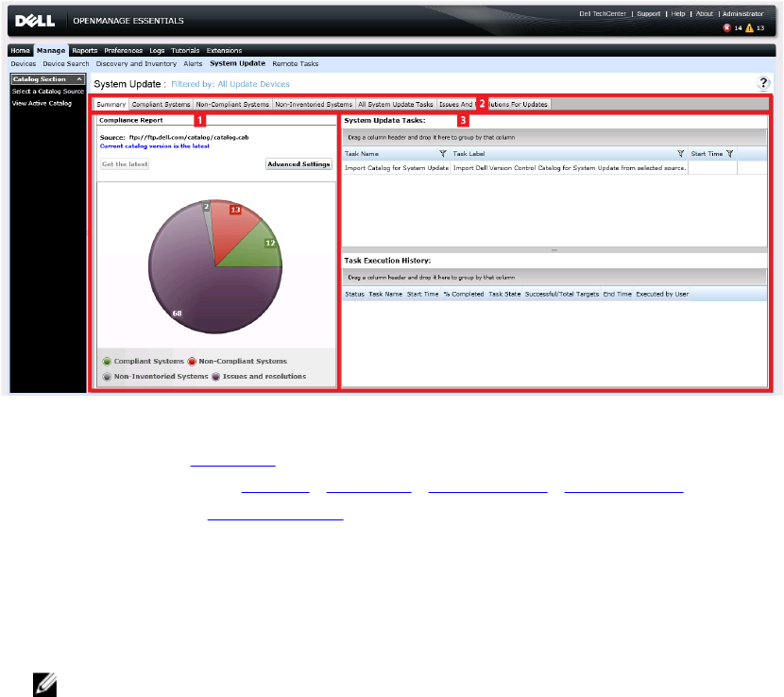Sort by % Completed column
Image resolution: width=784 pixels, height=697 pixels.
tap(464, 294)
